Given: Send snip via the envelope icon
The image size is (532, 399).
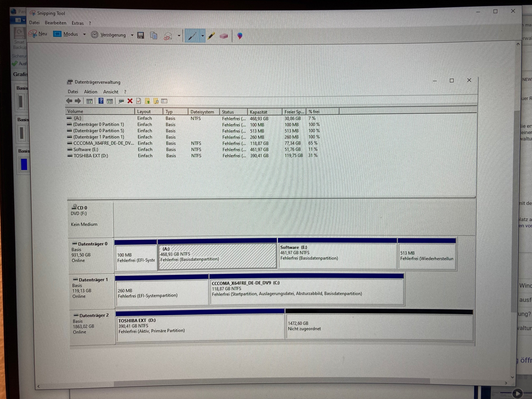Looking at the screenshot, I should [x=168, y=36].
